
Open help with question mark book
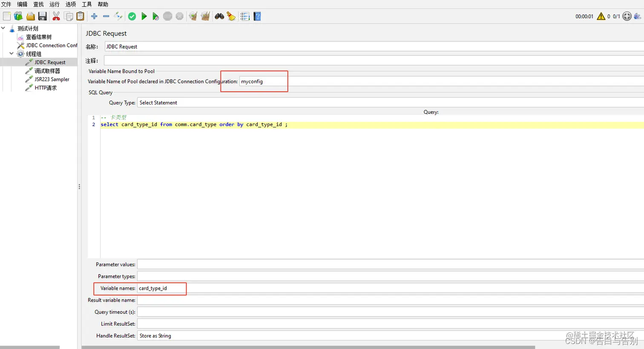(257, 16)
